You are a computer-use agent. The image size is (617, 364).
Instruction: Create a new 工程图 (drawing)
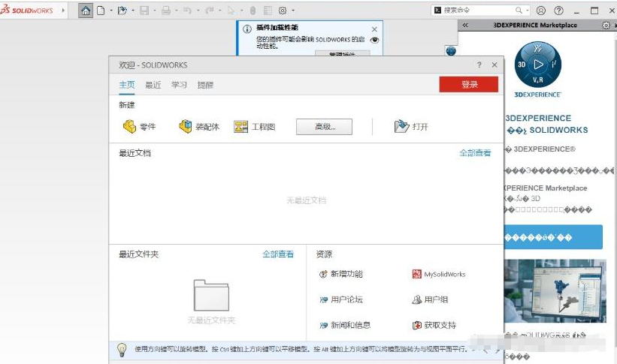pyautogui.click(x=254, y=127)
